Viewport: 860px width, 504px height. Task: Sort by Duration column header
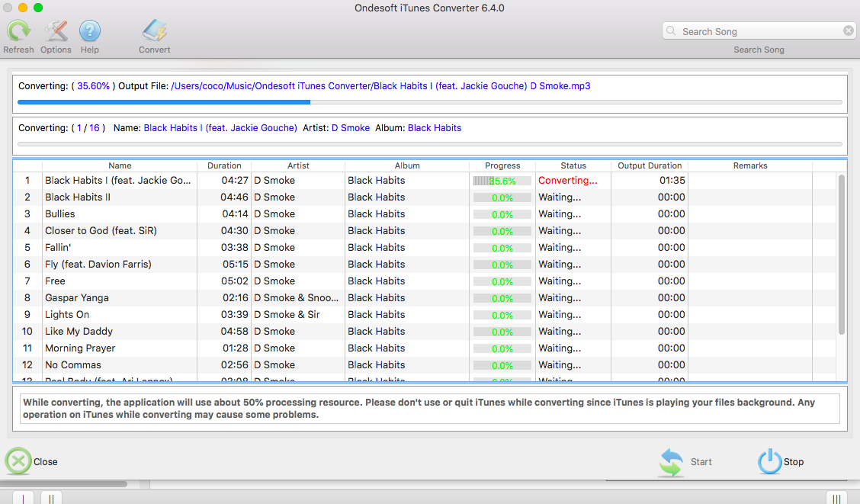pyautogui.click(x=224, y=165)
